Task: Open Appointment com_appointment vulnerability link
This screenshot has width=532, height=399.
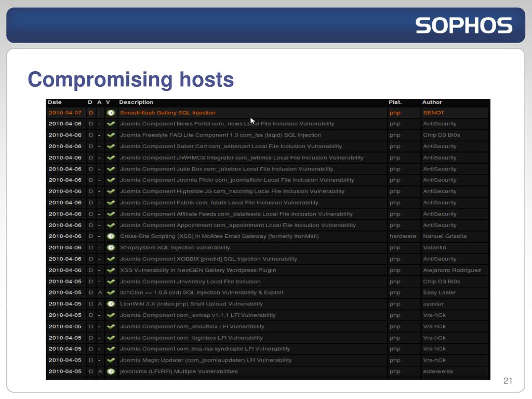Action: (238, 225)
